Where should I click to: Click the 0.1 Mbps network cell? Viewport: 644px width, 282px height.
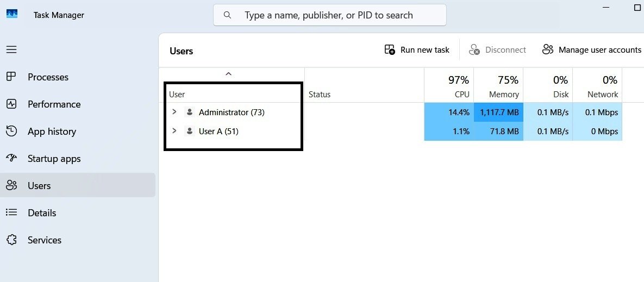pyautogui.click(x=598, y=112)
